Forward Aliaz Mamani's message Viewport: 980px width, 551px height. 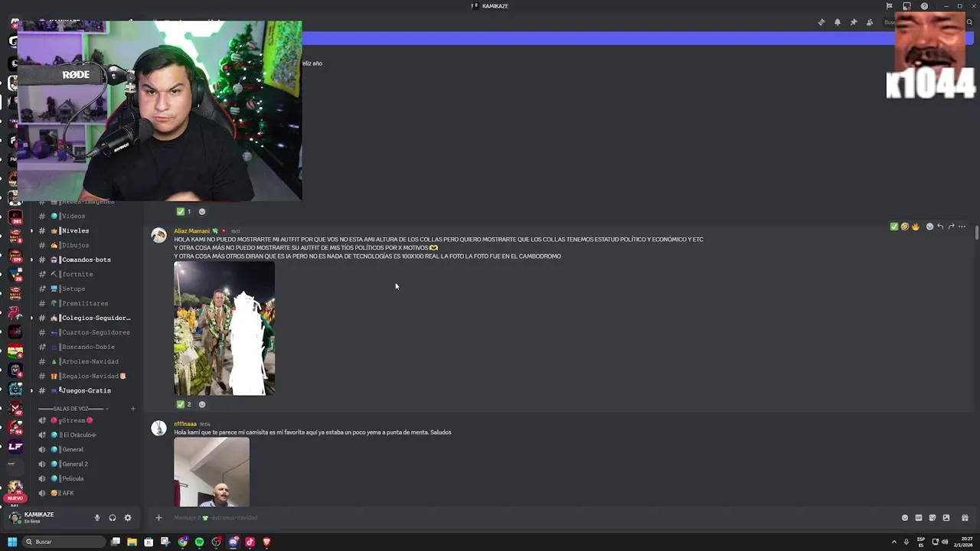(x=951, y=227)
